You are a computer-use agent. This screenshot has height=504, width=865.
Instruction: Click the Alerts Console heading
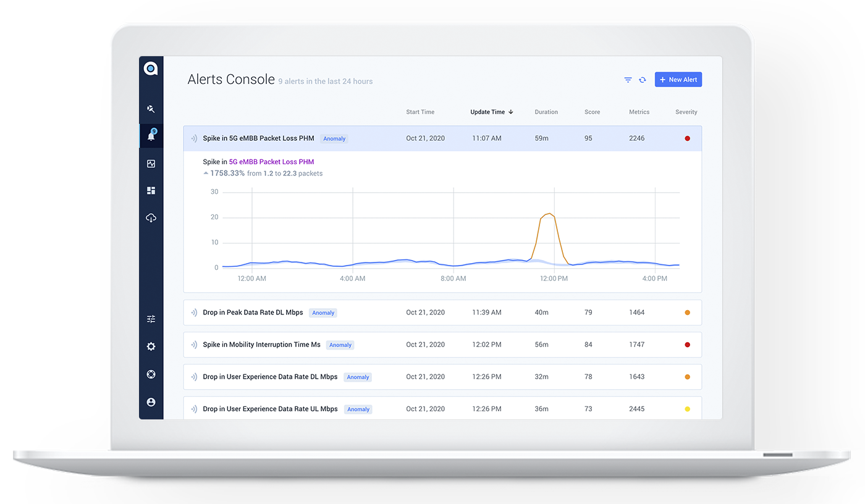tap(231, 80)
